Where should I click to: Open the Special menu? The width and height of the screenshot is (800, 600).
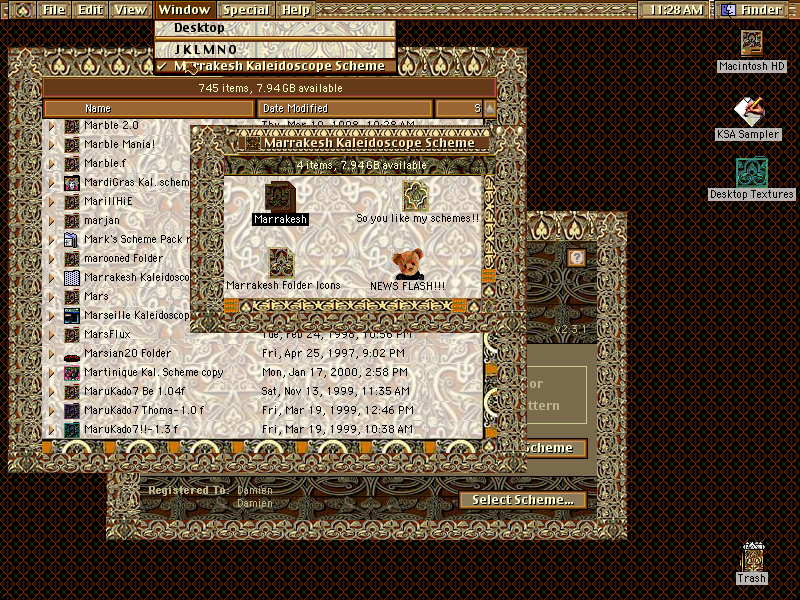246,10
